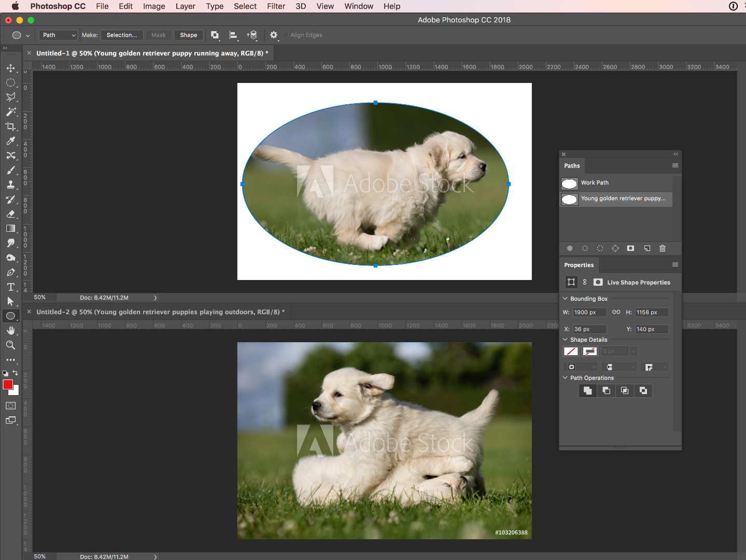
Task: Open Paths panel flyout menu
Action: (675, 165)
